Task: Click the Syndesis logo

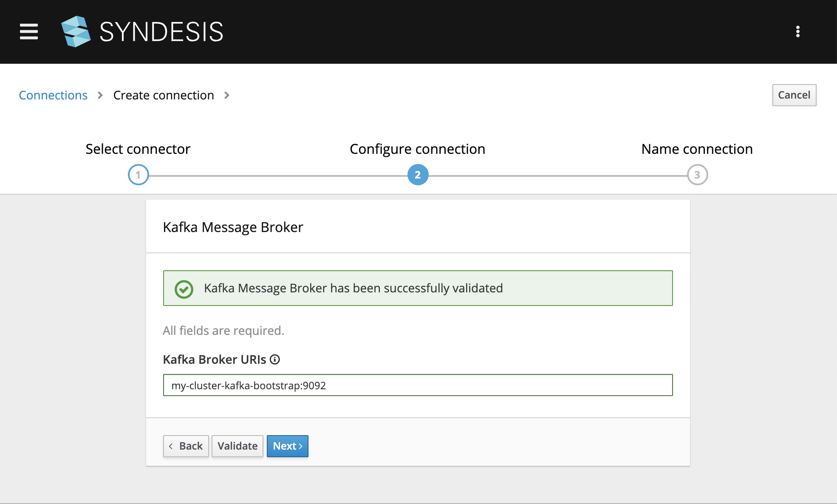Action: tap(142, 31)
